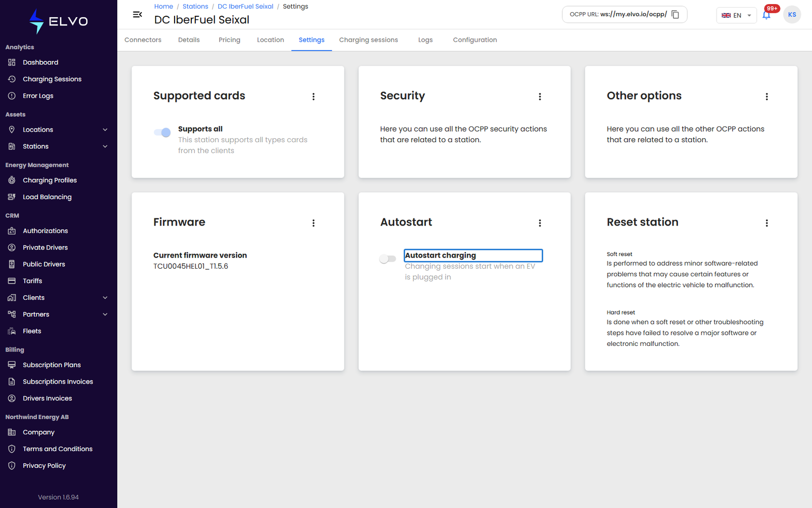Open KS user avatar menu
The height and width of the screenshot is (508, 812).
[x=792, y=15]
